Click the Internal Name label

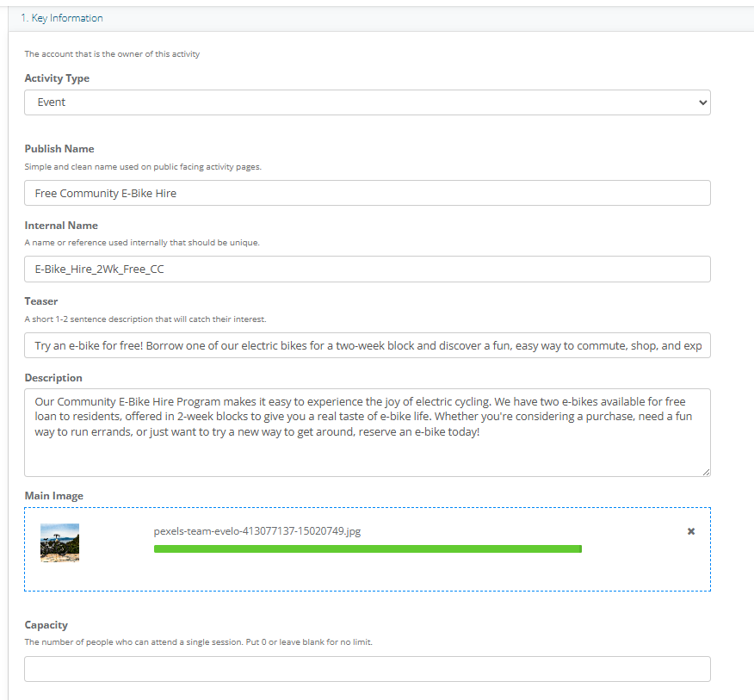61,226
